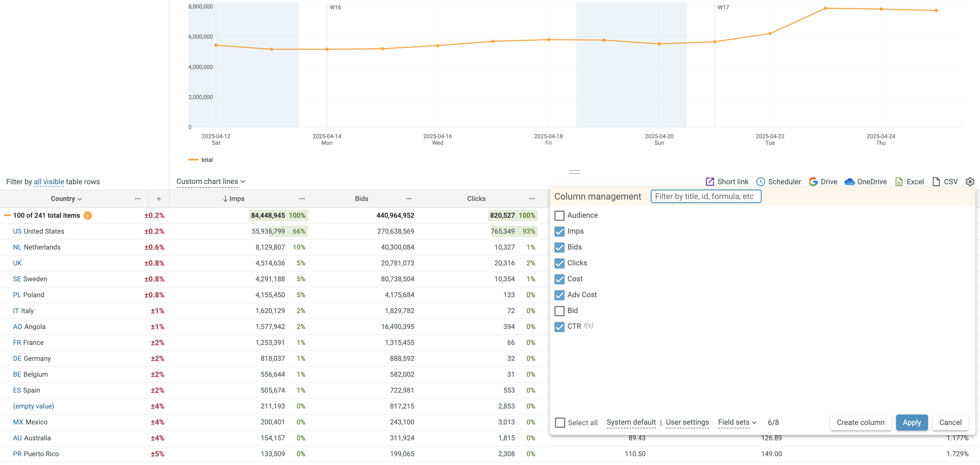Click the plus icon to add a dimension
The width and height of the screenshot is (980, 465).
159,199
